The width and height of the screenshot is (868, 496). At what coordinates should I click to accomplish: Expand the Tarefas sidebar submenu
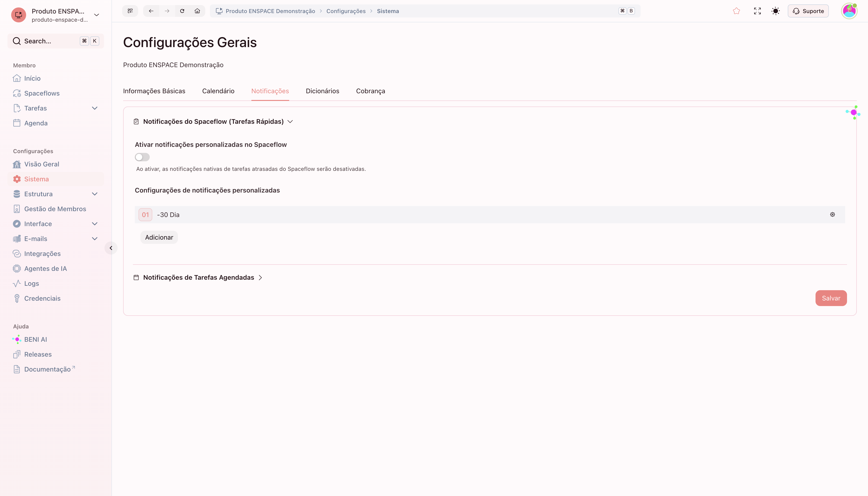click(x=95, y=108)
